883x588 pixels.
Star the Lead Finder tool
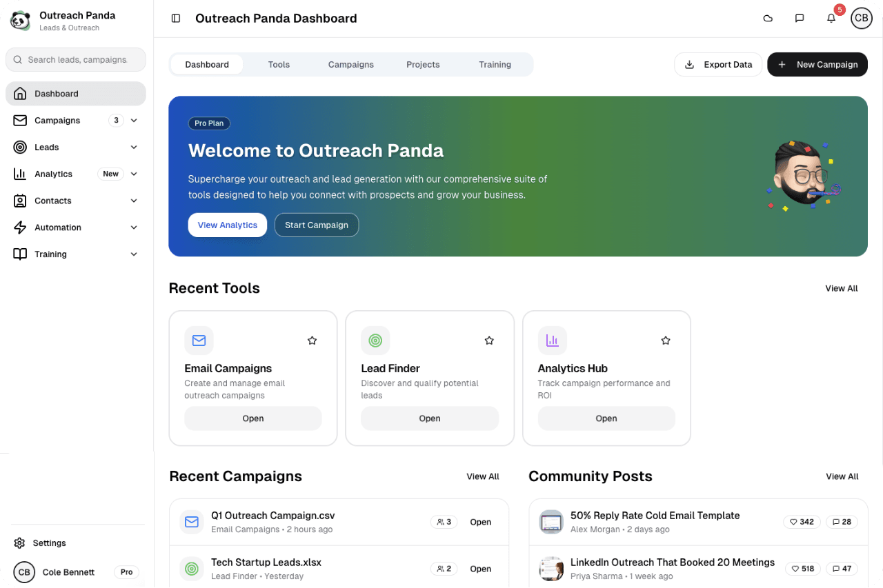489,340
